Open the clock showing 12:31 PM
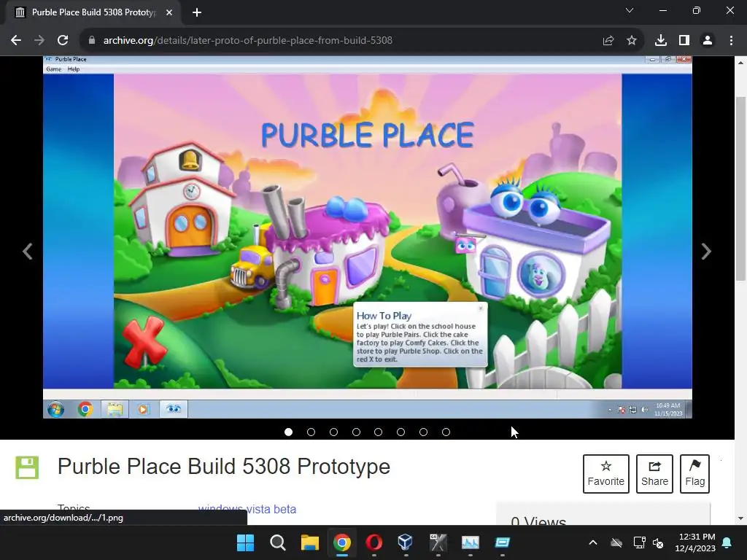The height and width of the screenshot is (560, 747). click(x=695, y=542)
